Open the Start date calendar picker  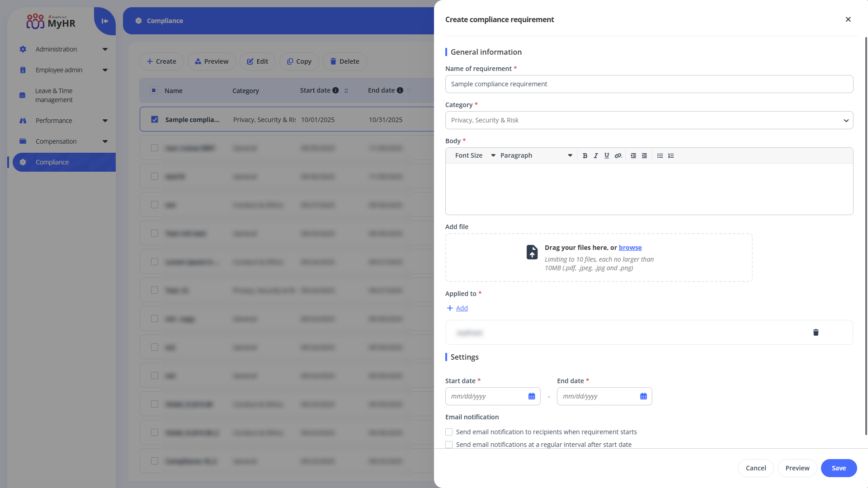[531, 396]
